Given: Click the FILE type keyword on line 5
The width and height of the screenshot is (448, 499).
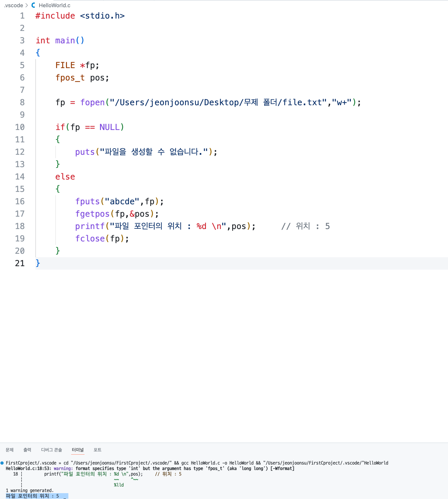Looking at the screenshot, I should pos(65,65).
